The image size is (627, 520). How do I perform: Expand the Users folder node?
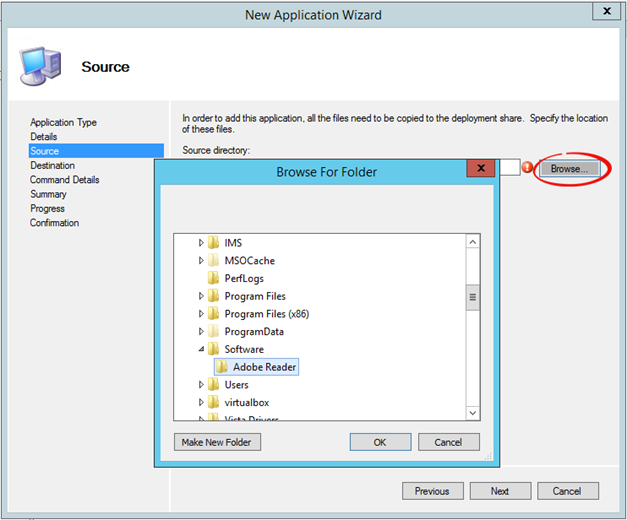click(x=201, y=384)
